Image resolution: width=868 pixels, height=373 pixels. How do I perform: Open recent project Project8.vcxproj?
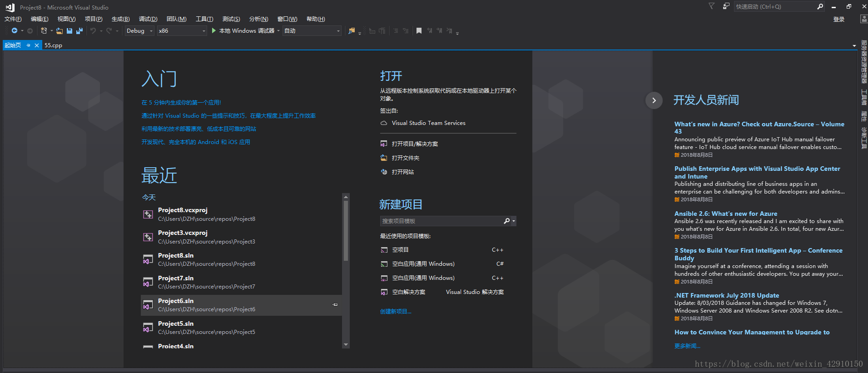(x=241, y=214)
